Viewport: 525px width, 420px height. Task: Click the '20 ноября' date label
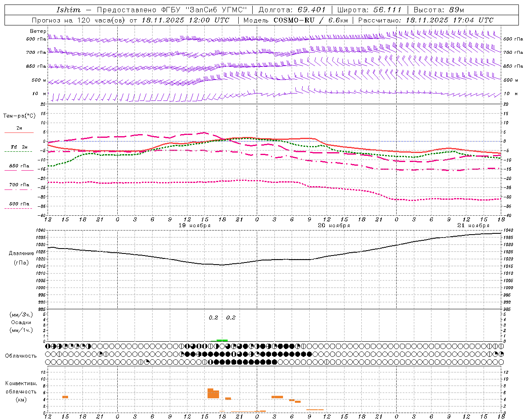coord(334,226)
